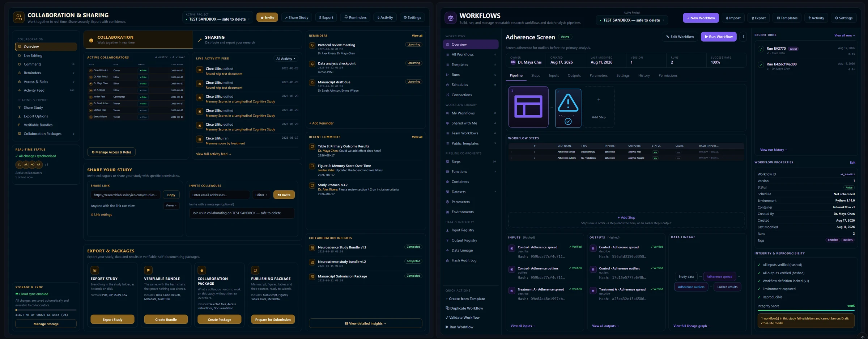
Task: Select pipeline step 1 layout thumbnail
Action: tap(528, 107)
